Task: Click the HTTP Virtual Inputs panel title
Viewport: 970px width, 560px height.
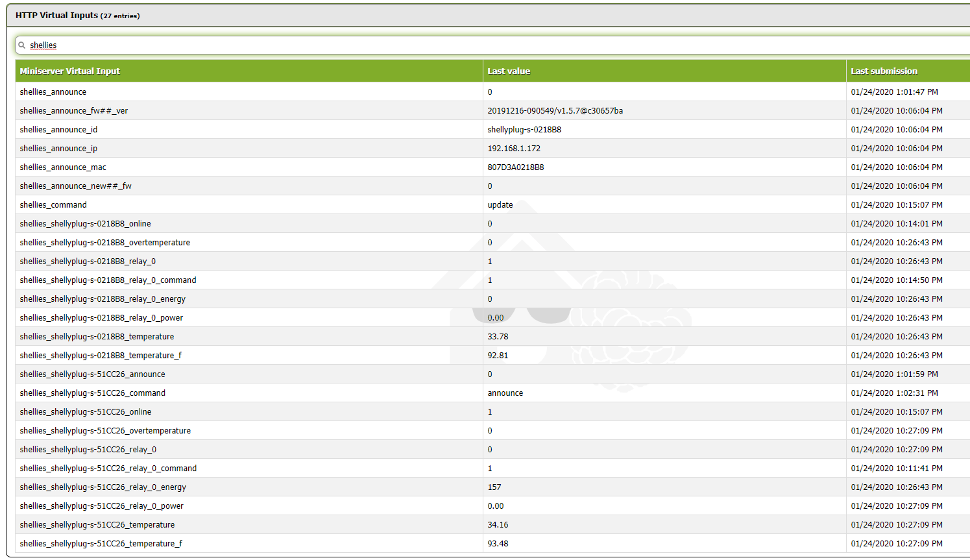Action: point(77,16)
